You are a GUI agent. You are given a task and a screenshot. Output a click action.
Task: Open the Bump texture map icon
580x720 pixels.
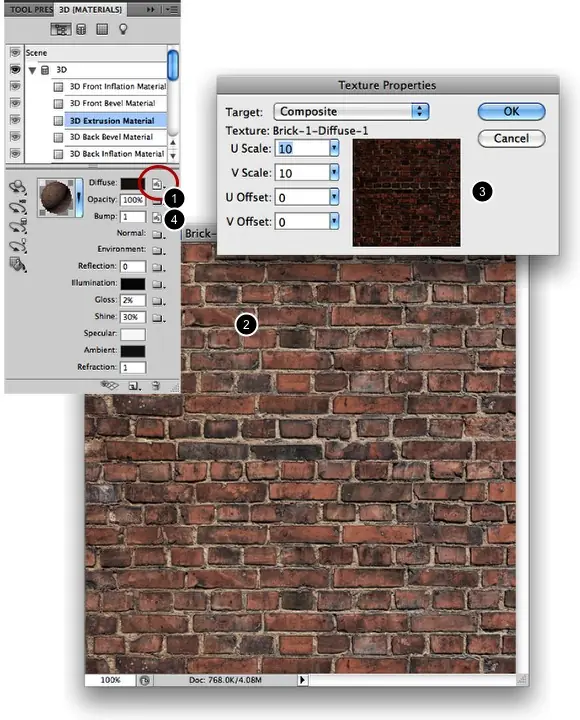(x=157, y=217)
